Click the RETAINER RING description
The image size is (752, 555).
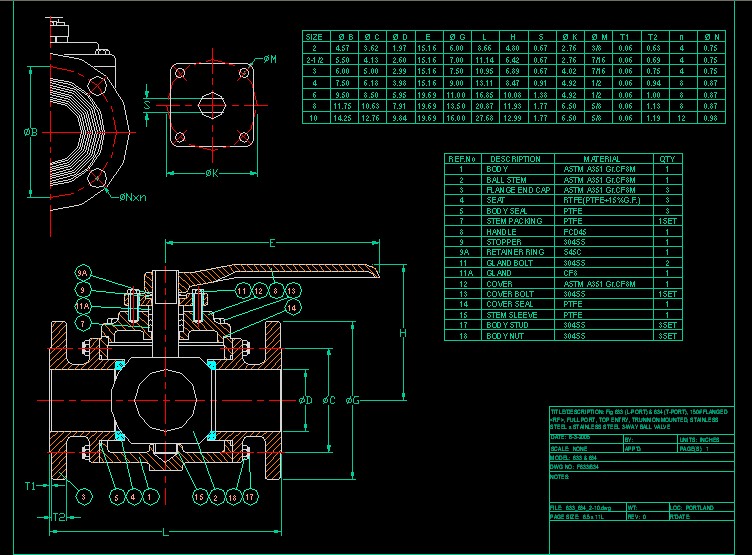pyautogui.click(x=515, y=252)
